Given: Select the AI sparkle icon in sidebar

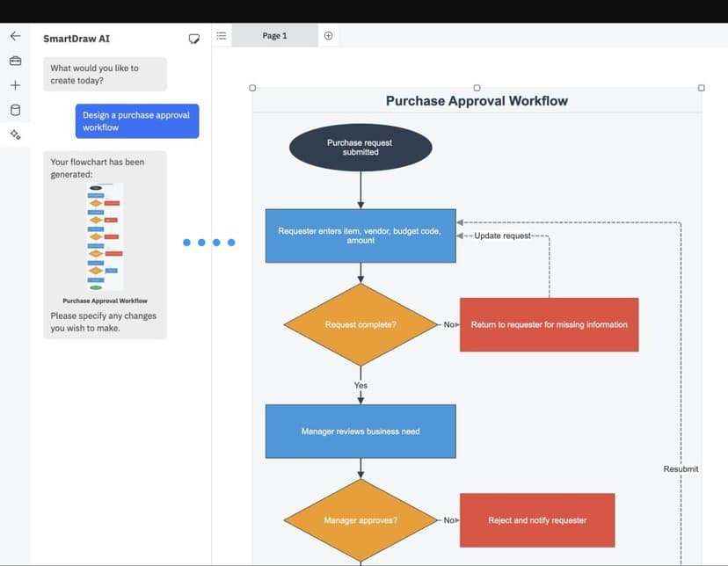Looking at the screenshot, I should coord(15,134).
